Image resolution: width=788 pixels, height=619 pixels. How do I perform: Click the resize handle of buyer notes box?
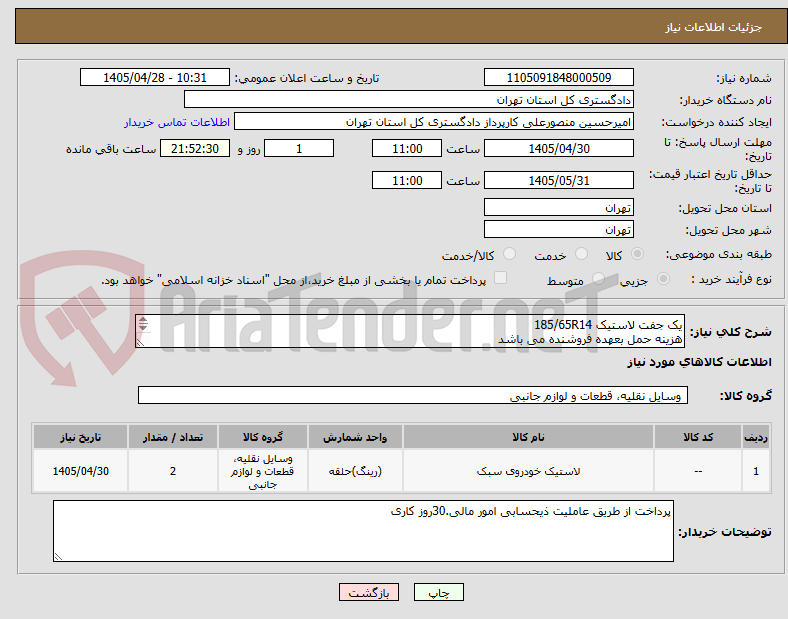[58, 557]
